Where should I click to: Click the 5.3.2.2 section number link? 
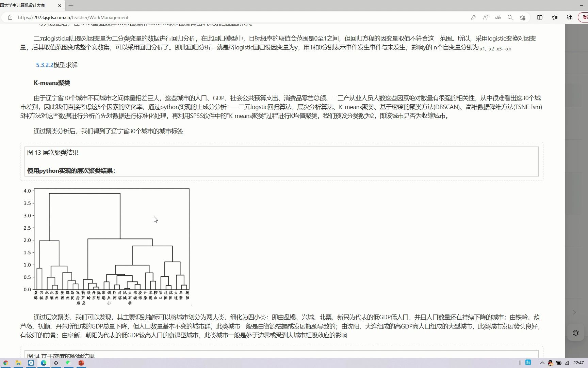[x=45, y=65]
